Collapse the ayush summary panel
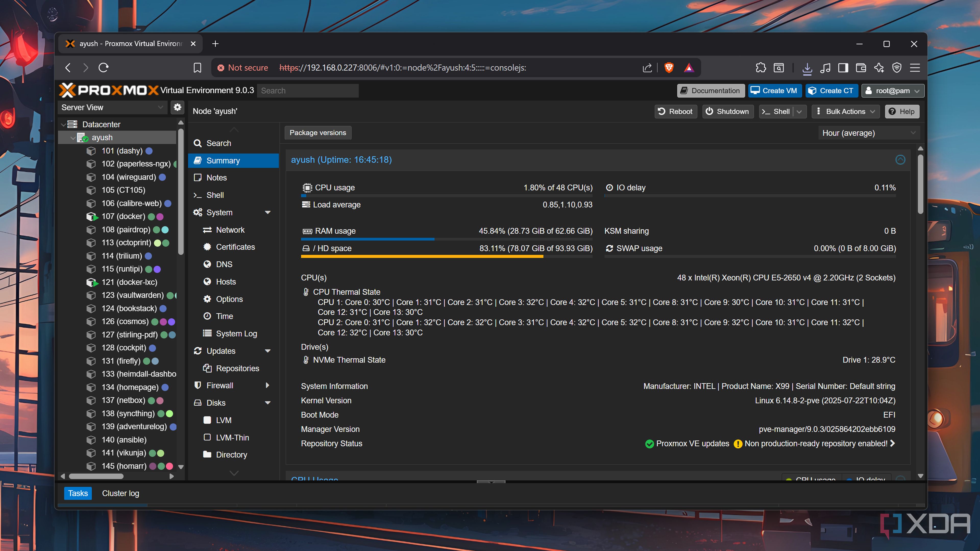This screenshot has height=551, width=980. point(900,160)
